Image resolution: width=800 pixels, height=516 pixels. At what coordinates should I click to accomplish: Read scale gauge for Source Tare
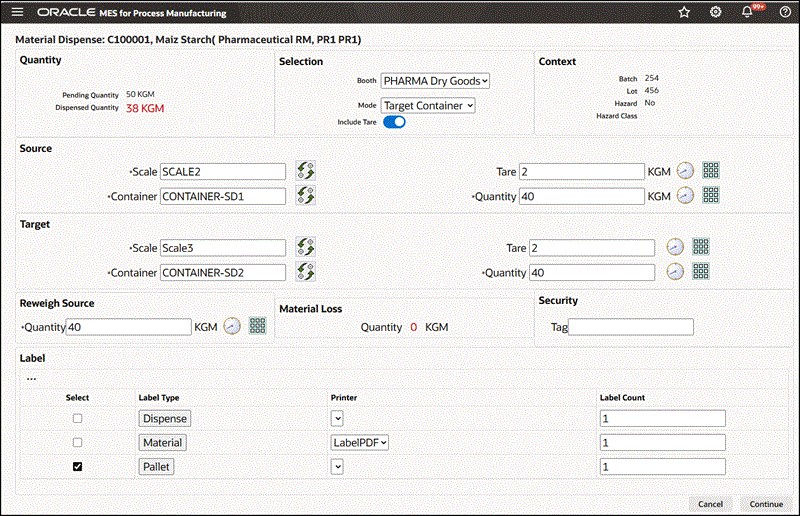[x=685, y=170]
